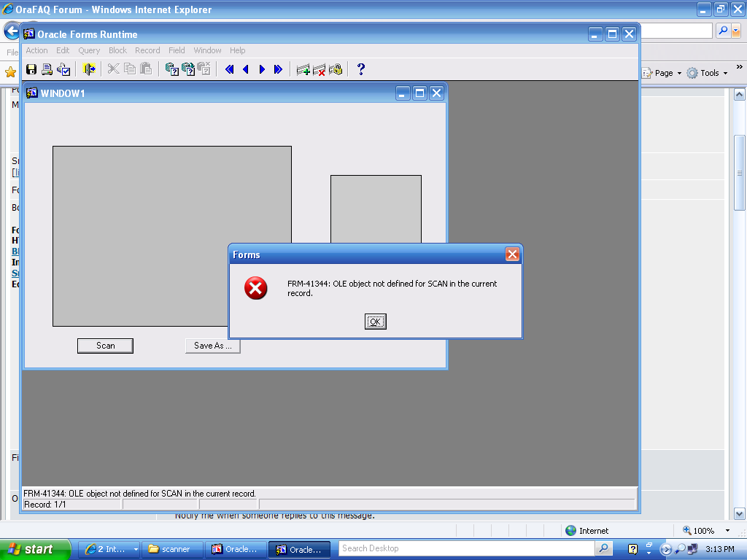Click the taskbar help question icon

pos(632,549)
